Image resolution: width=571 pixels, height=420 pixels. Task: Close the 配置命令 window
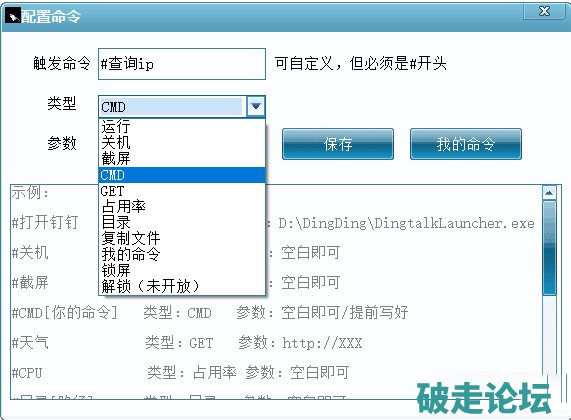(544, 11)
